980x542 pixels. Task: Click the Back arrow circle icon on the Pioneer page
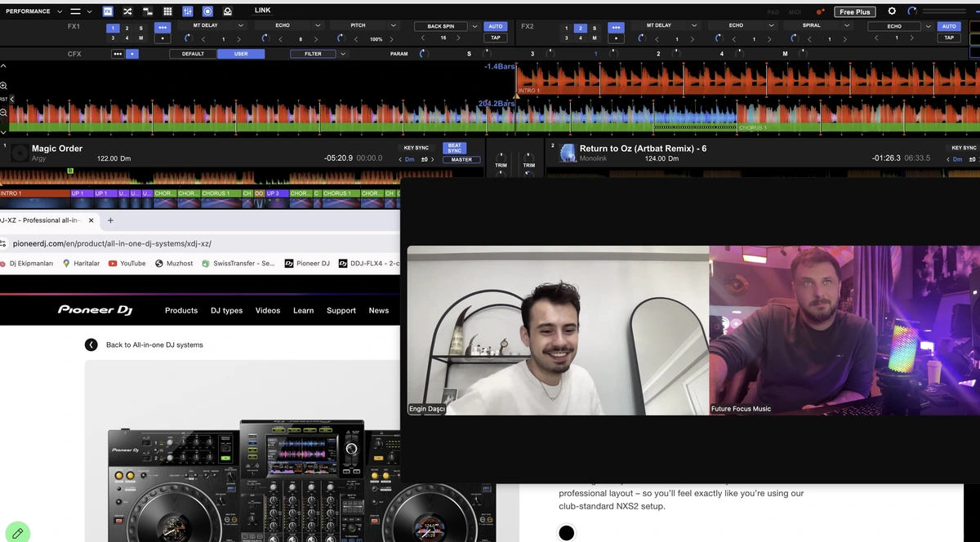[x=91, y=344]
